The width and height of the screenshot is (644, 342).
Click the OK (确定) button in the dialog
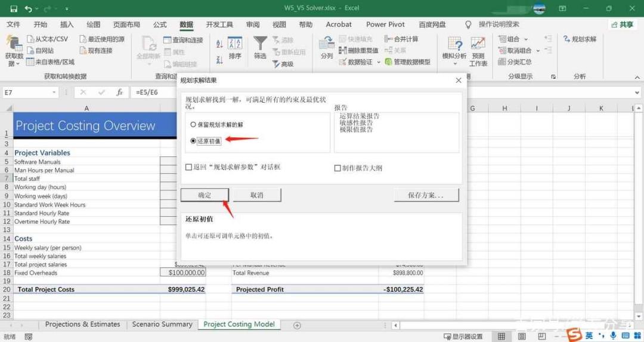[x=205, y=195]
